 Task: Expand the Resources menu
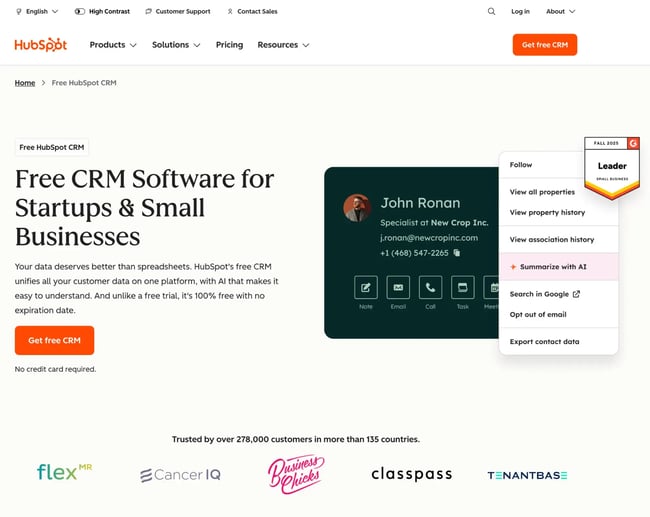click(283, 45)
